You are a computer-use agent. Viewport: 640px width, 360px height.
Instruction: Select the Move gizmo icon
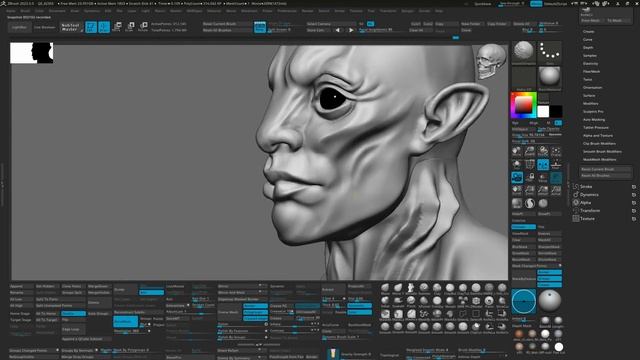[117, 27]
